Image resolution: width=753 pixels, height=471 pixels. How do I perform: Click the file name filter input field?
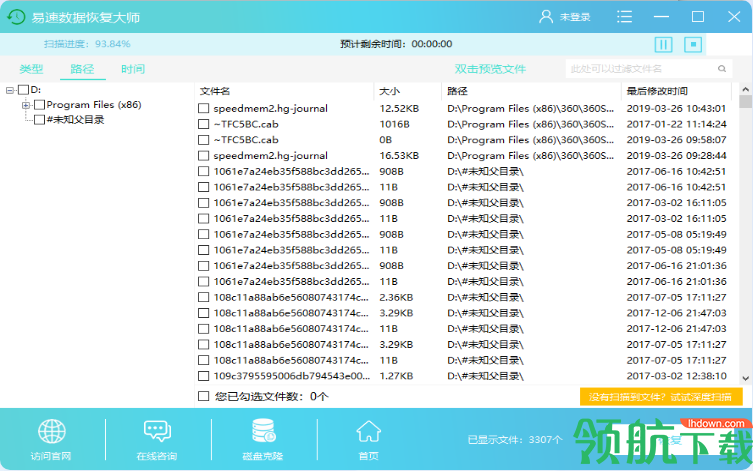tap(649, 69)
